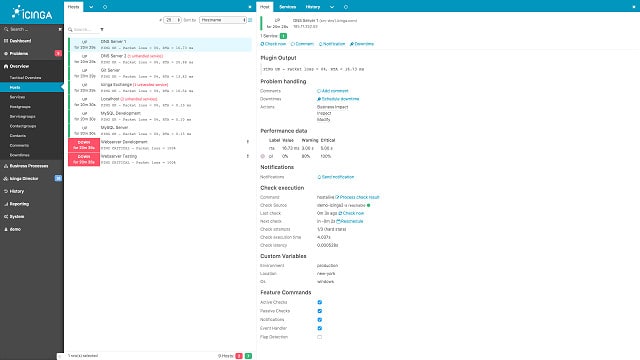Image resolution: width=640 pixels, height=360 pixels.
Task: Toggle the sort direction icon
Action: [250, 20]
